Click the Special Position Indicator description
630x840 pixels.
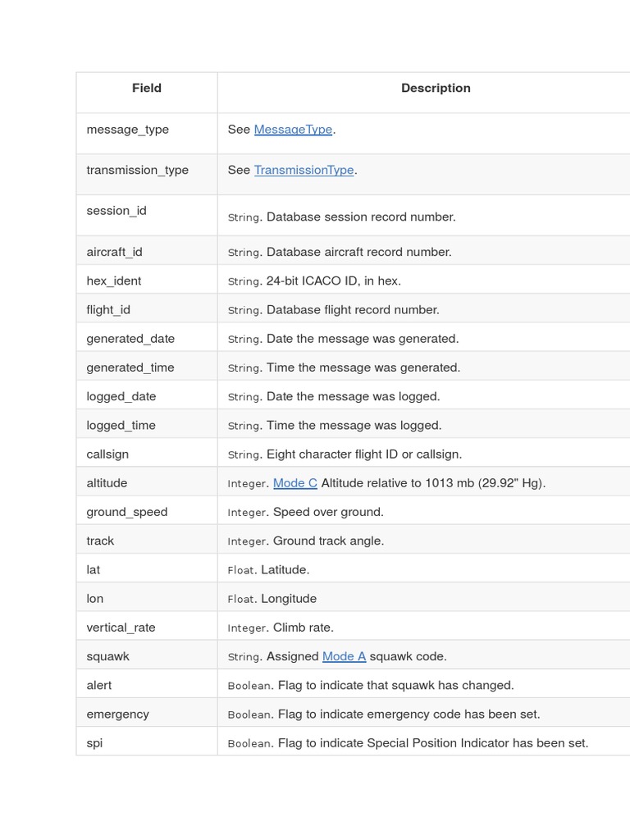click(x=432, y=743)
